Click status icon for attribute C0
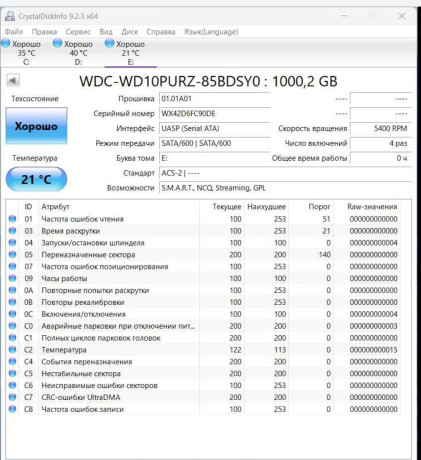Viewport: 421px width, 460px height. 12,326
